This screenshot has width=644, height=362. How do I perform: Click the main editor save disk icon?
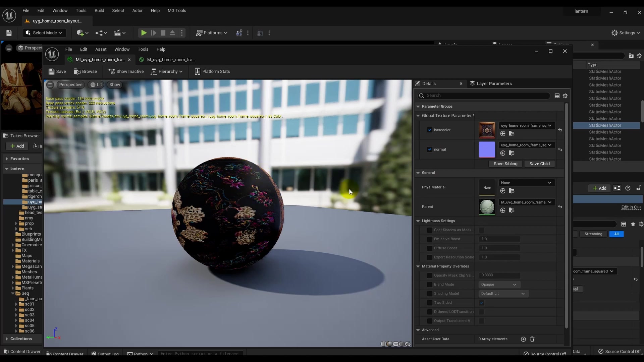click(x=9, y=33)
